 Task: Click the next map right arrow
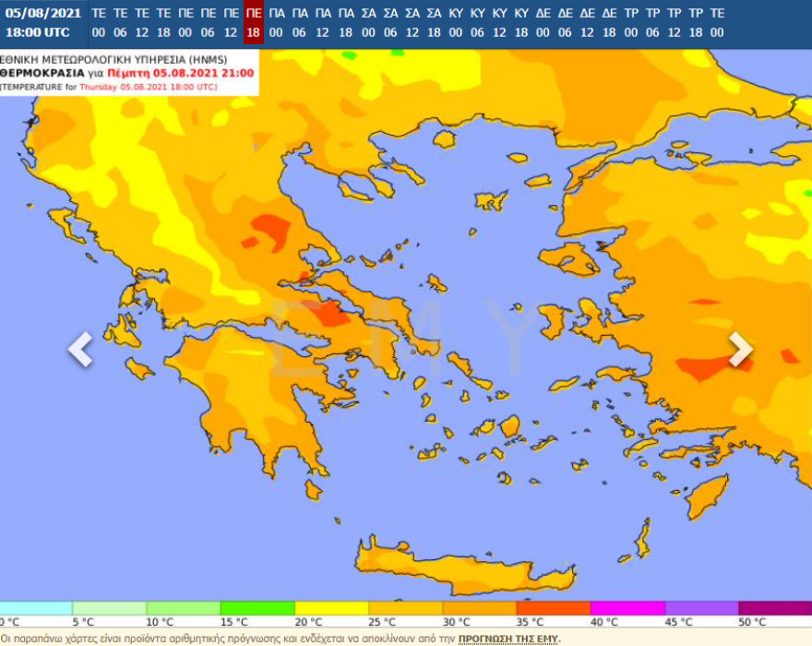[x=740, y=349]
